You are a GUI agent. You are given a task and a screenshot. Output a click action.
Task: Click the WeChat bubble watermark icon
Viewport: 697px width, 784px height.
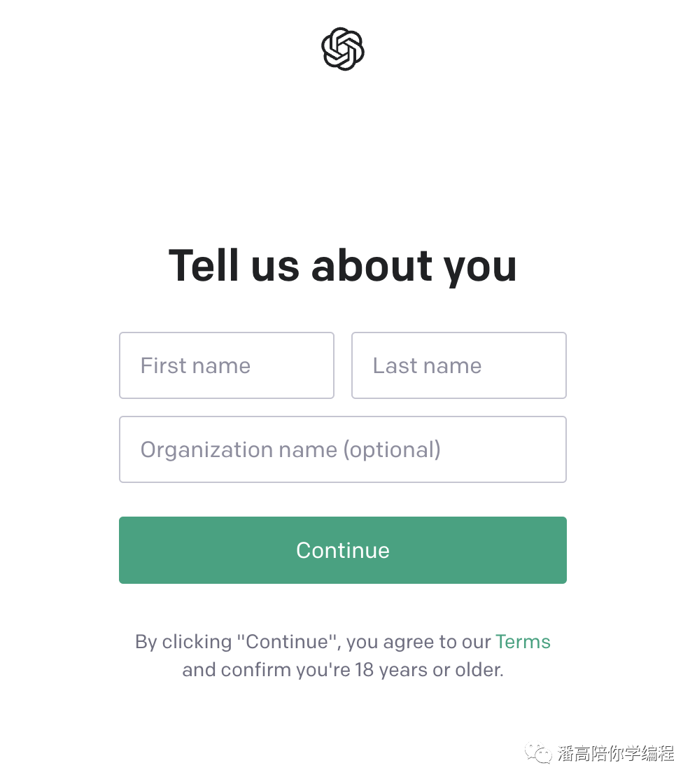pos(538,753)
